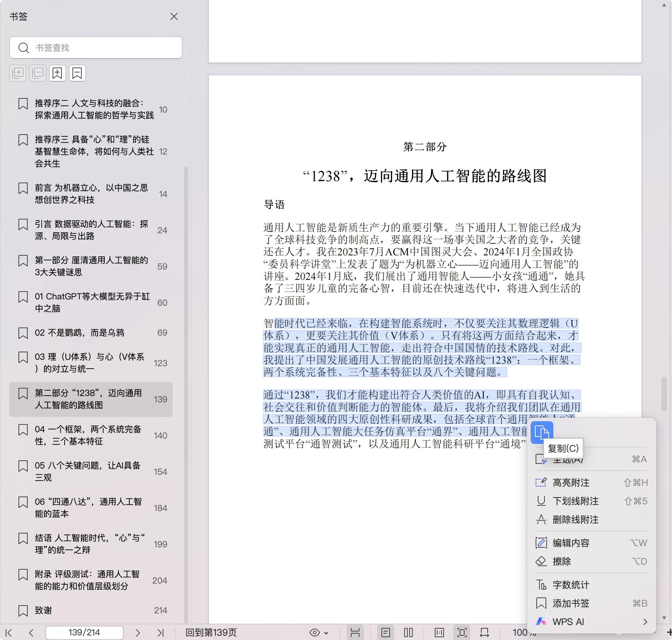Click the copy icon in context menu
The height and width of the screenshot is (640, 672).
point(542,433)
